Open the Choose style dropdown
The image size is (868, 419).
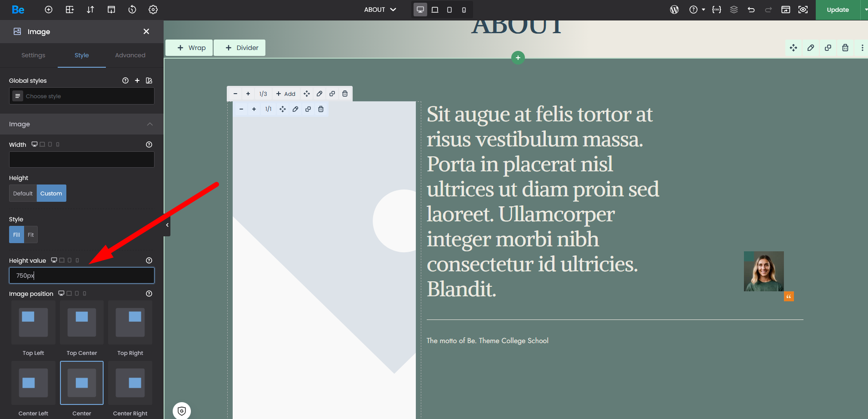point(82,96)
